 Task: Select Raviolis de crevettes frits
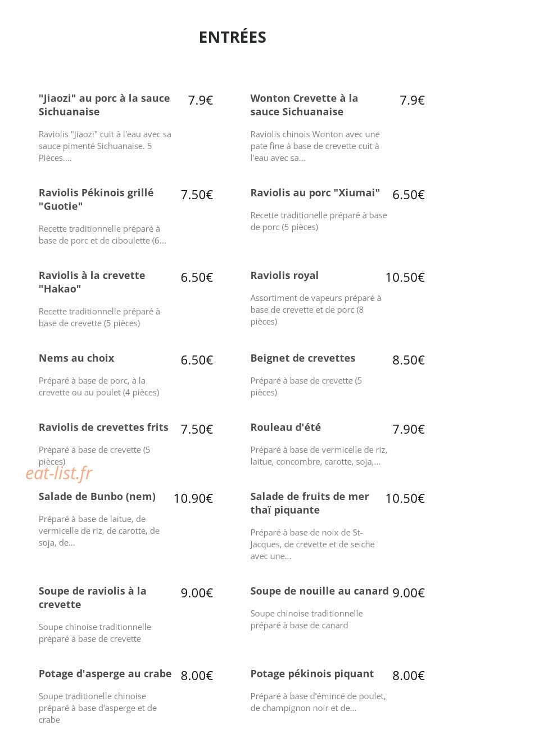coord(103,427)
